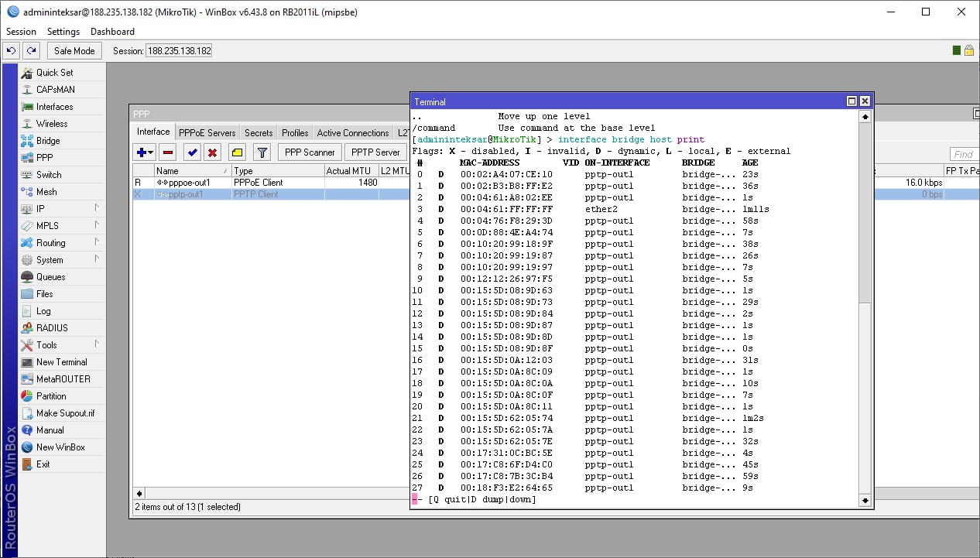Open Mesh in sidebar

pos(62,192)
